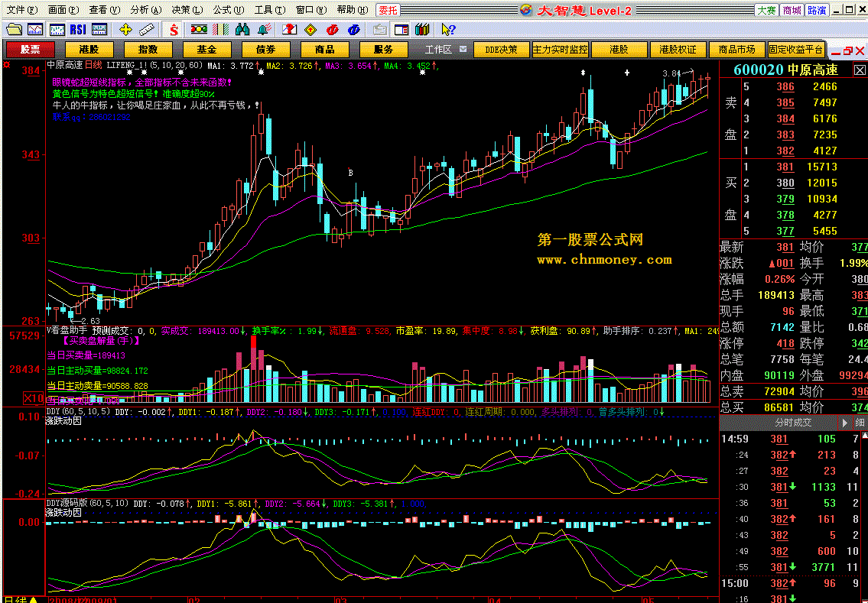The height and width of the screenshot is (603, 868).
Task: Click the 委托 order button
Action: pyautogui.click(x=388, y=10)
